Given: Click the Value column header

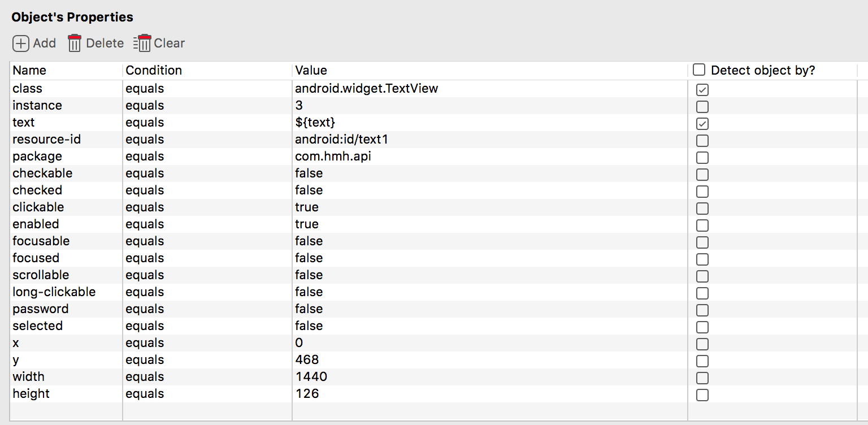Looking at the screenshot, I should tap(311, 71).
